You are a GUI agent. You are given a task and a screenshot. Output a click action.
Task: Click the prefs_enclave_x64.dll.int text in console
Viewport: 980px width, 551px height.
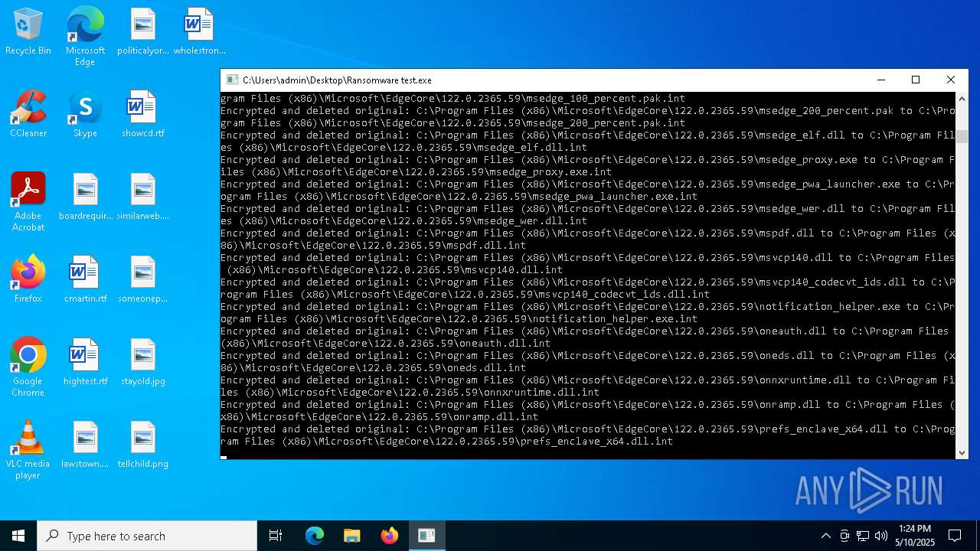coord(596,441)
